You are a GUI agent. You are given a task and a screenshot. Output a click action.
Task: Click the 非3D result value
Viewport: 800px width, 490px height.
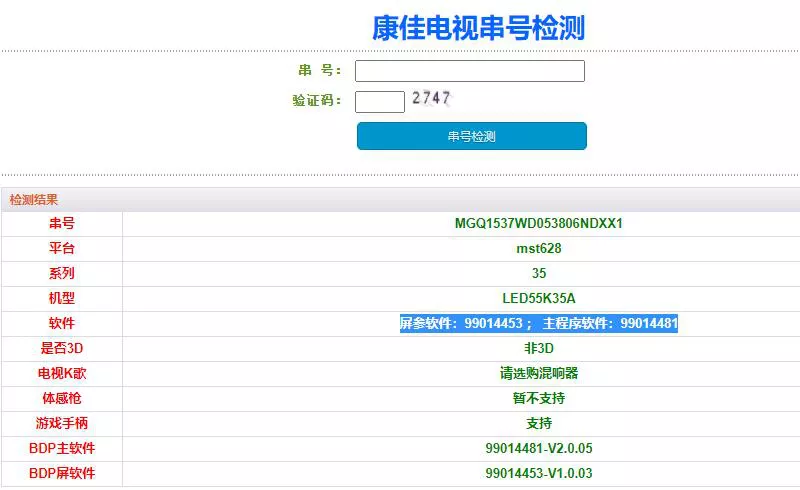[538, 348]
